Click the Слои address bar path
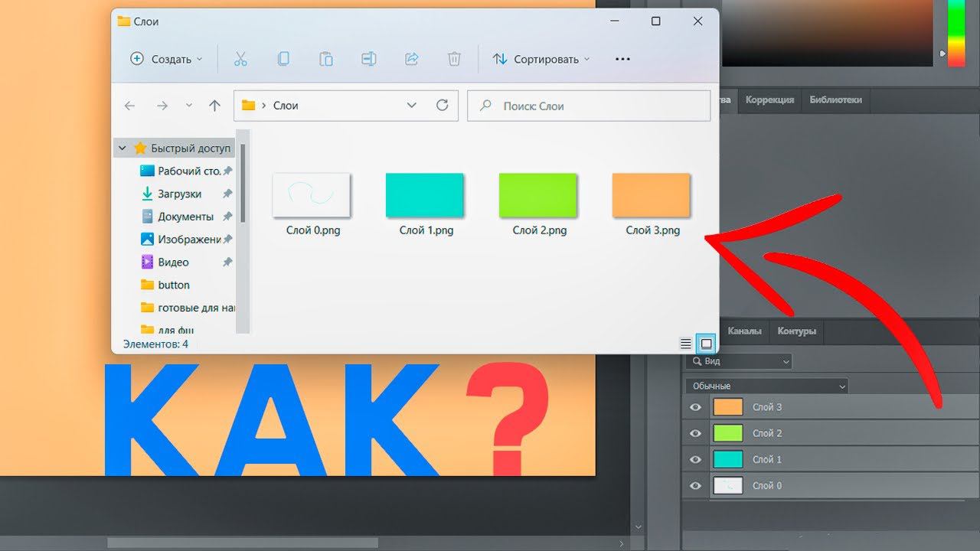 click(x=286, y=106)
